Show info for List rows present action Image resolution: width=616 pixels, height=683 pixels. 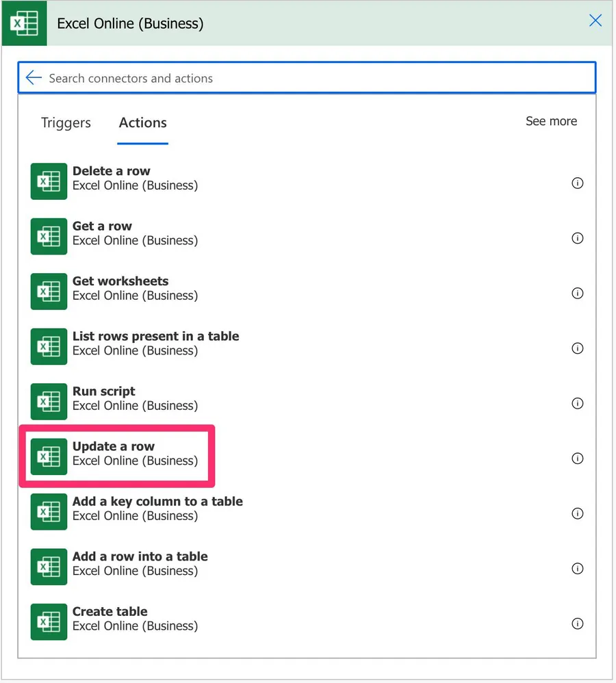[x=577, y=348]
